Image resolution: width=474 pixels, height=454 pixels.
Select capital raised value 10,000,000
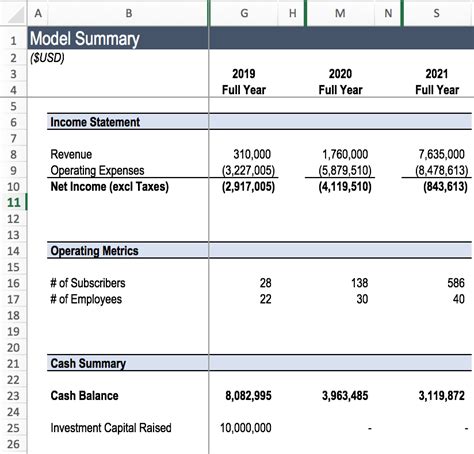[246, 428]
